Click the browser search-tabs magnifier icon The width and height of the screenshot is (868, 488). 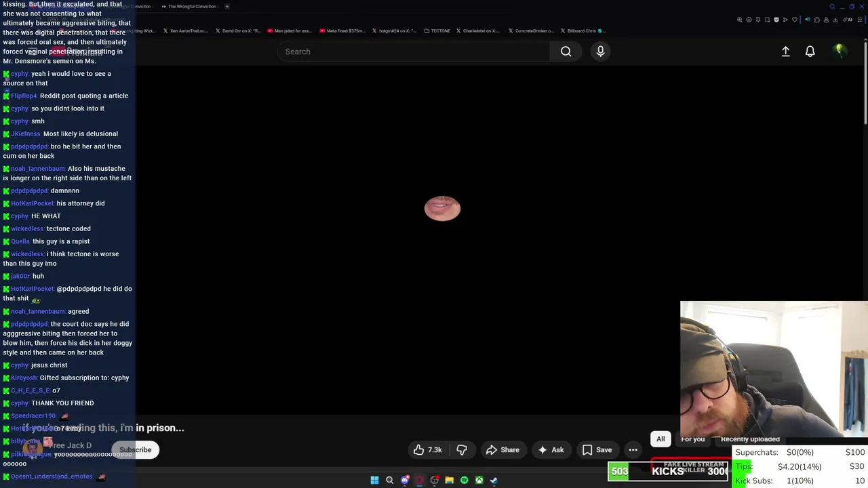coord(832,6)
